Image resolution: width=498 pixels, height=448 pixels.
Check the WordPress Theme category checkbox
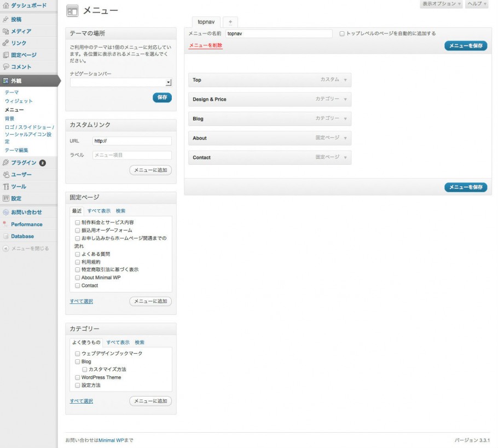click(x=77, y=378)
